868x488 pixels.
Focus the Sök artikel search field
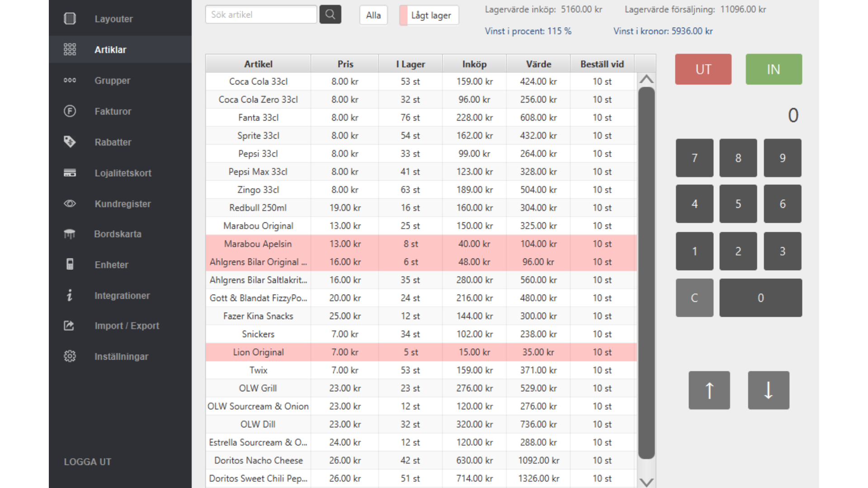(261, 14)
